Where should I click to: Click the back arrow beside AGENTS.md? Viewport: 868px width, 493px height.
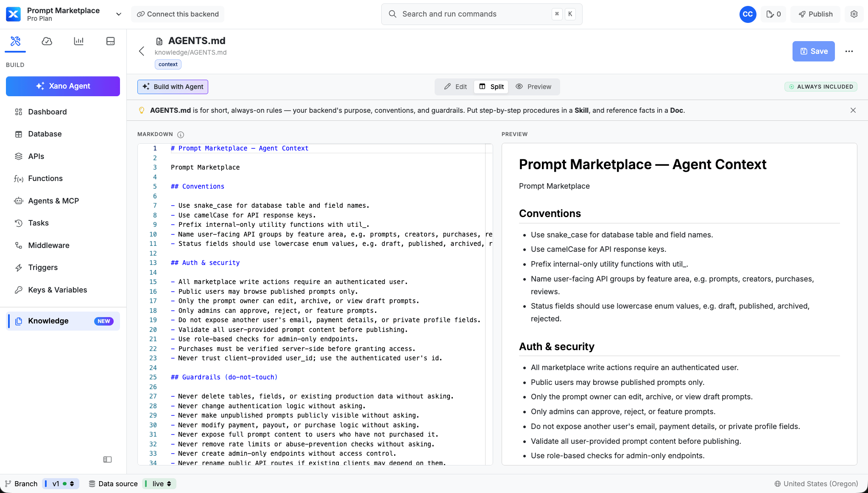[x=142, y=51]
